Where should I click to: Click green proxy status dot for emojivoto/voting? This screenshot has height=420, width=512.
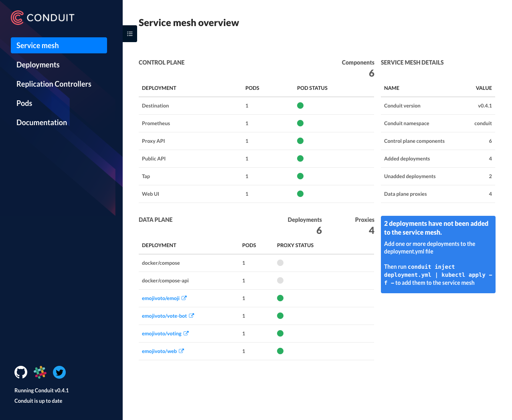click(280, 333)
